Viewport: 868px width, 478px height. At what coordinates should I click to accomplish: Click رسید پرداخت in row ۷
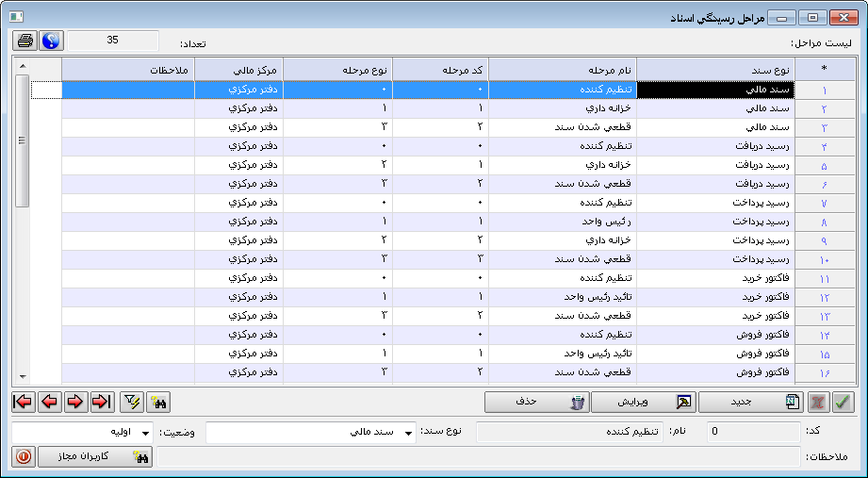(x=715, y=203)
